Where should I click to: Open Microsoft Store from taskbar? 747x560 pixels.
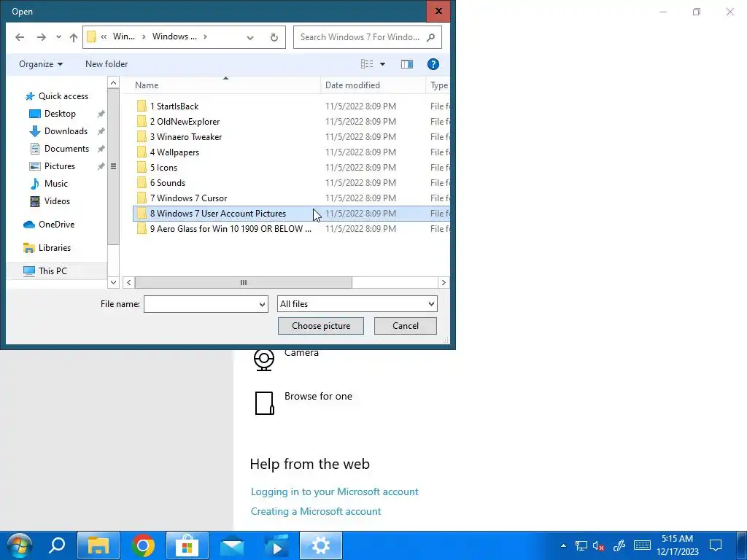pyautogui.click(x=187, y=545)
